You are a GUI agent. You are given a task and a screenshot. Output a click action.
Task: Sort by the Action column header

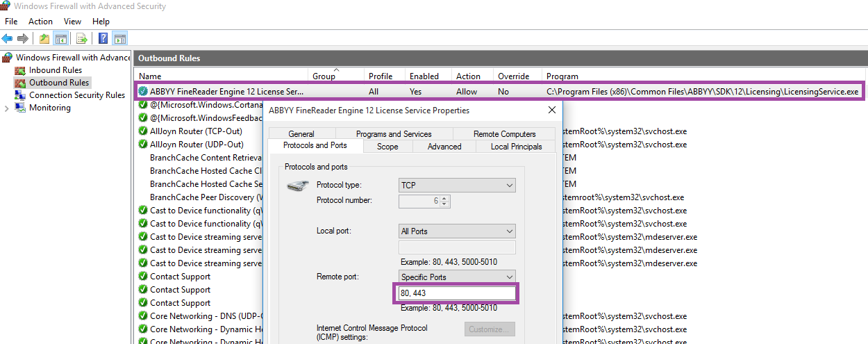473,76
